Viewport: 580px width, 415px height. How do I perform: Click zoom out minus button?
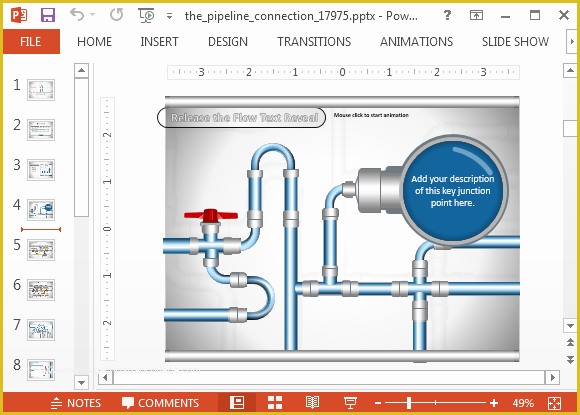378,403
